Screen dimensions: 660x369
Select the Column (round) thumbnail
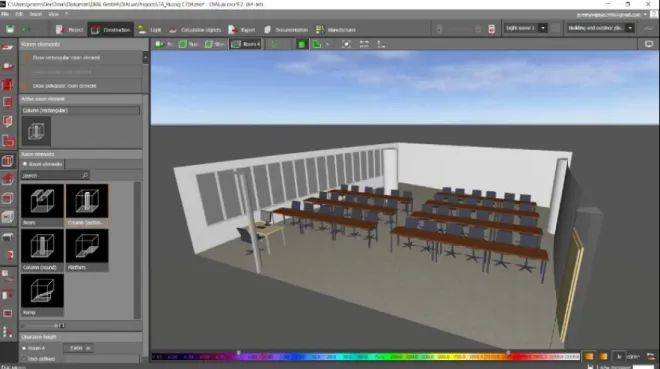click(42, 250)
